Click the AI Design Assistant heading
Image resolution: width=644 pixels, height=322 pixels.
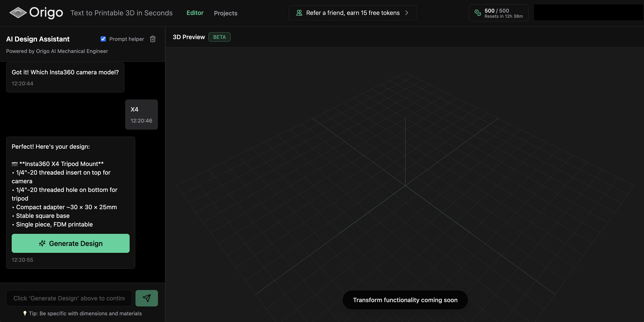[37, 39]
